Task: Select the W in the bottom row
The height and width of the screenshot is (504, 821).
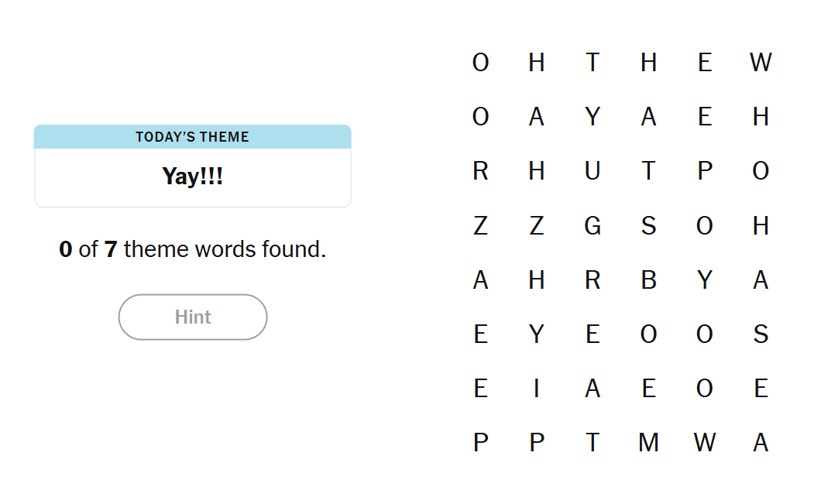Action: tap(705, 443)
